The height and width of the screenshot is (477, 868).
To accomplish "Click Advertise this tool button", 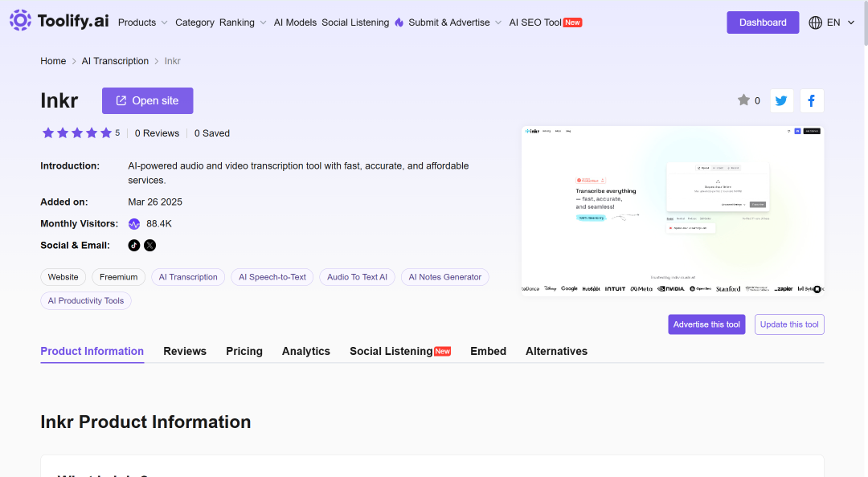I will tap(706, 324).
